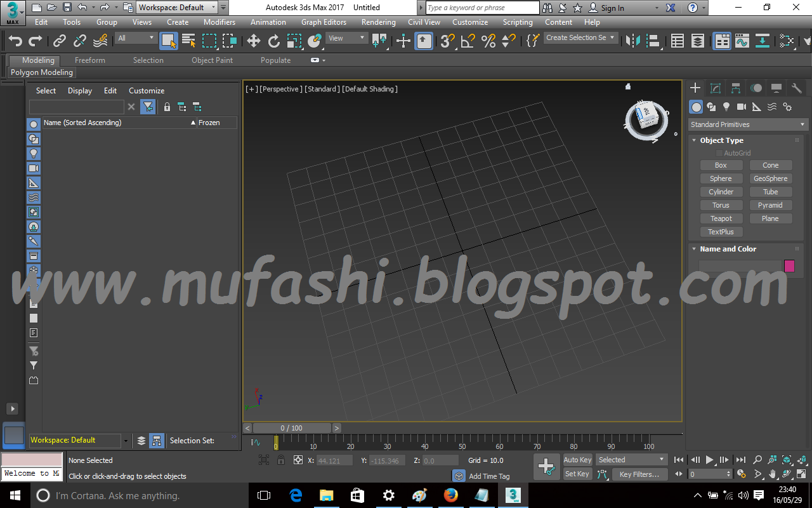812x508 pixels.
Task: Open the Create Selection Set dropdown
Action: coord(580,38)
